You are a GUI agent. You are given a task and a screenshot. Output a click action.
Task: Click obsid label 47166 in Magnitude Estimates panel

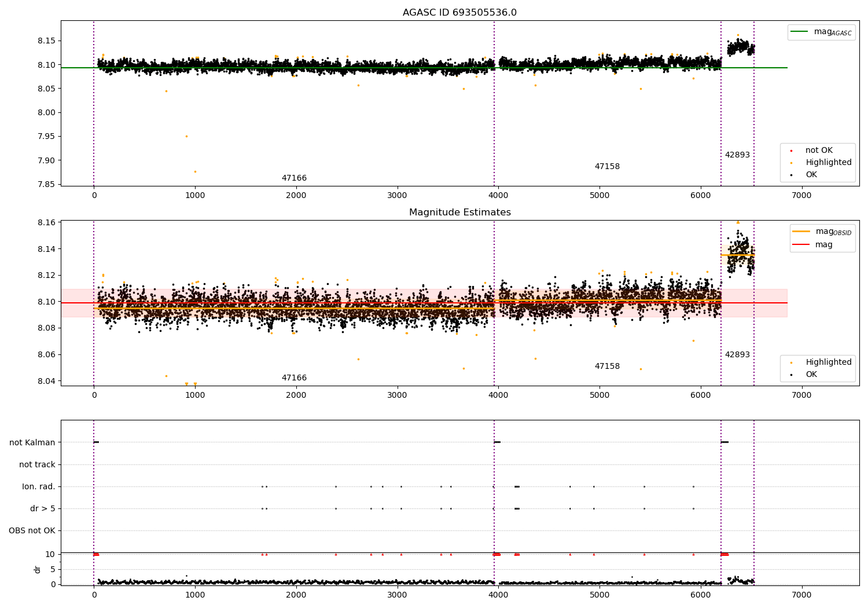pyautogui.click(x=294, y=378)
